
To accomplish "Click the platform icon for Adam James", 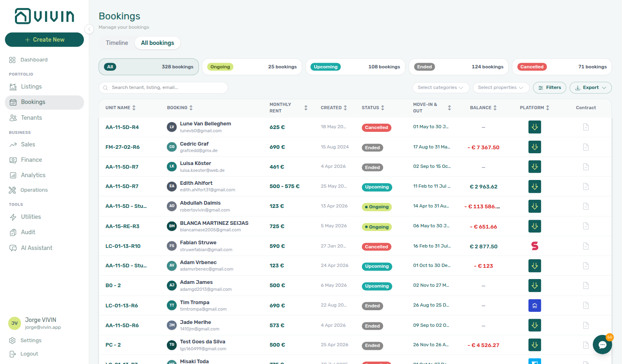I will coord(535,286).
